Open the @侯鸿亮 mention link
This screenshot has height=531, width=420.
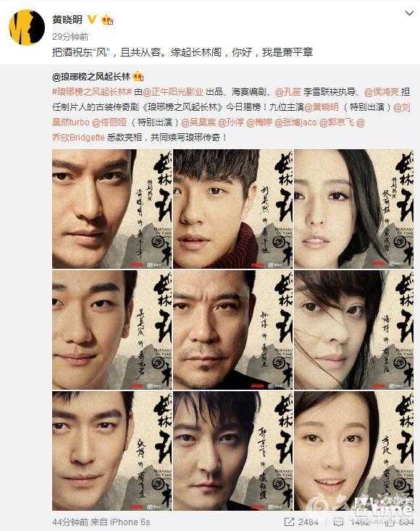click(382, 92)
